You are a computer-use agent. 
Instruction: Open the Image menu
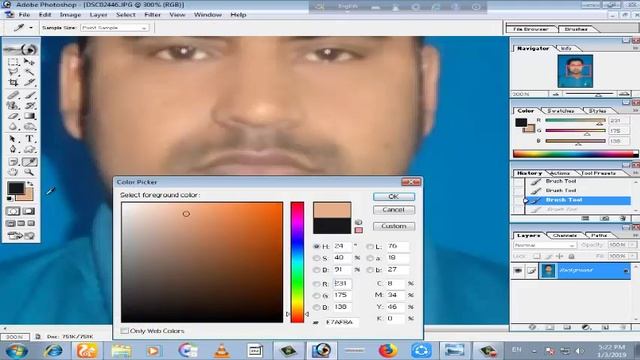[x=70, y=15]
